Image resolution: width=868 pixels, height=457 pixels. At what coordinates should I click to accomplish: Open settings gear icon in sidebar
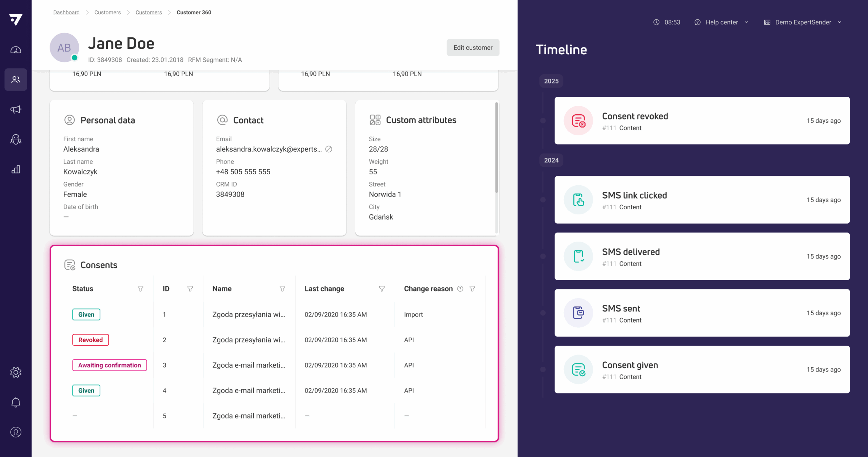(16, 372)
